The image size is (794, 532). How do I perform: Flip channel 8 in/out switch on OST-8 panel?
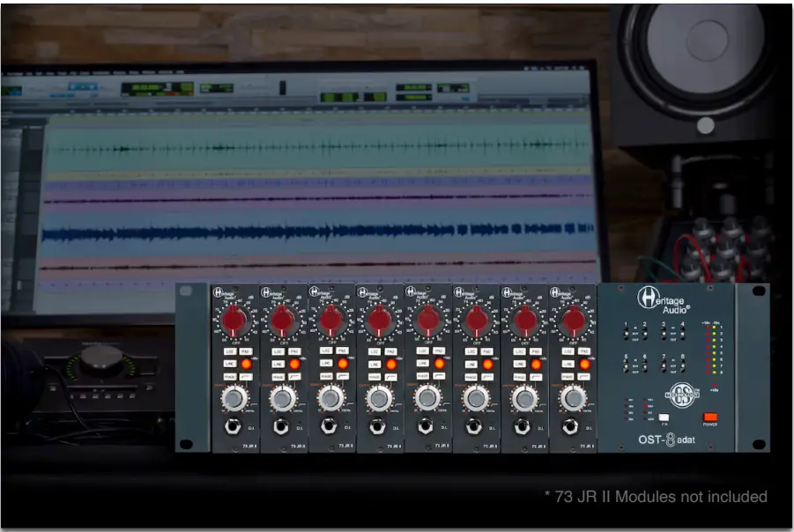tap(683, 366)
